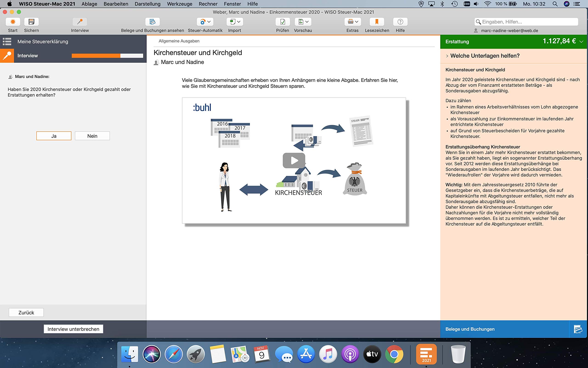588x368 pixels.
Task: Open the Hilfe menu in the menu bar
Action: tap(252, 4)
